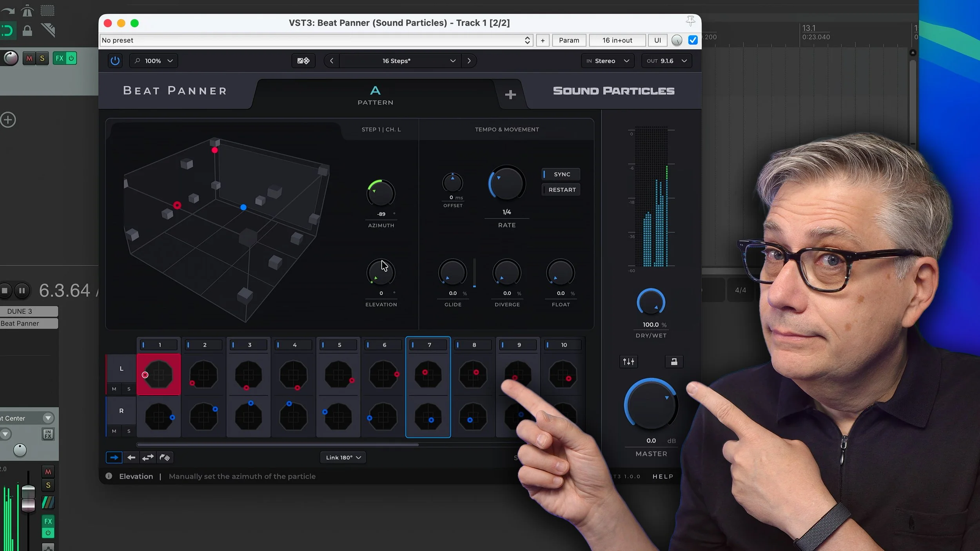The height and width of the screenshot is (551, 980).
Task: Click the Offset knob
Action: click(452, 183)
